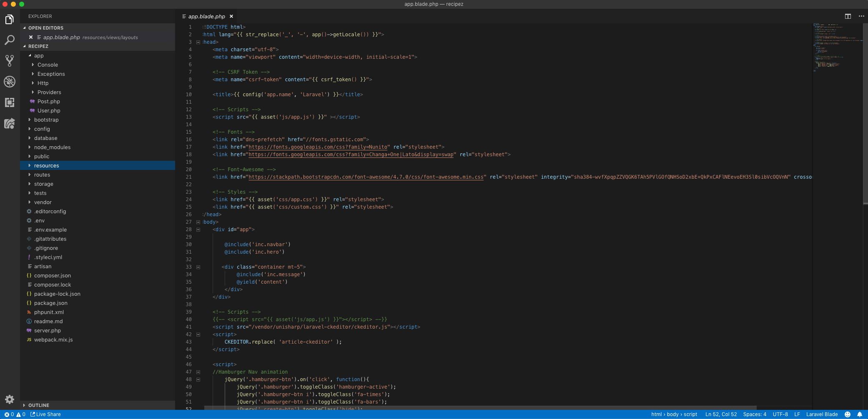The width and height of the screenshot is (868, 419).
Task: Fold the body tag at line 27
Action: coord(198,222)
